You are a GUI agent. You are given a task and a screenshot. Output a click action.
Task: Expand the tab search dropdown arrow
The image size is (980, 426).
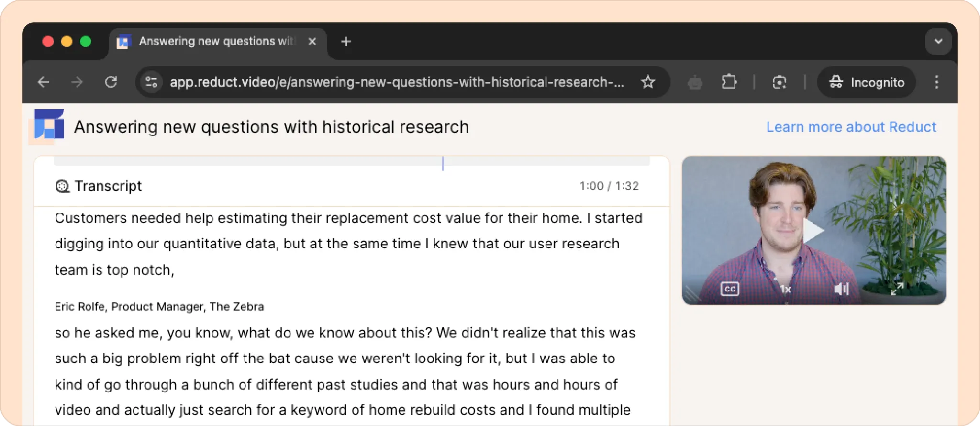tap(938, 42)
